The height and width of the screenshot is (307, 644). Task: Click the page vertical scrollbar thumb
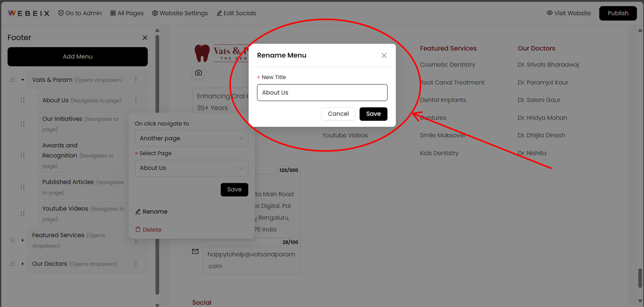click(x=640, y=278)
